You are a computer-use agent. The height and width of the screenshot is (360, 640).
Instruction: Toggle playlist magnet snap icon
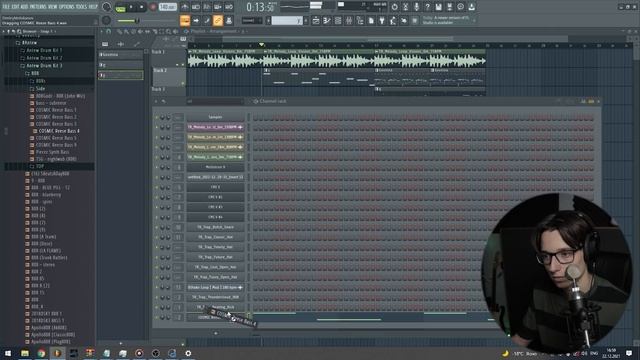tap(109, 31)
